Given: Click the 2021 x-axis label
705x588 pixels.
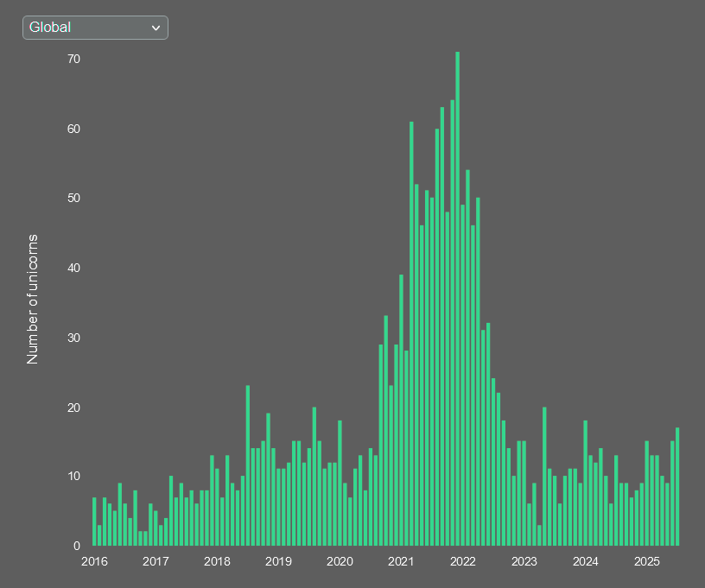Looking at the screenshot, I should [402, 561].
